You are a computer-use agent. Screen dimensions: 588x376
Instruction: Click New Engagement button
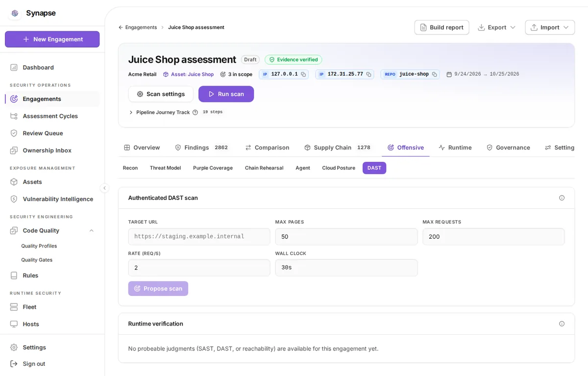52,39
